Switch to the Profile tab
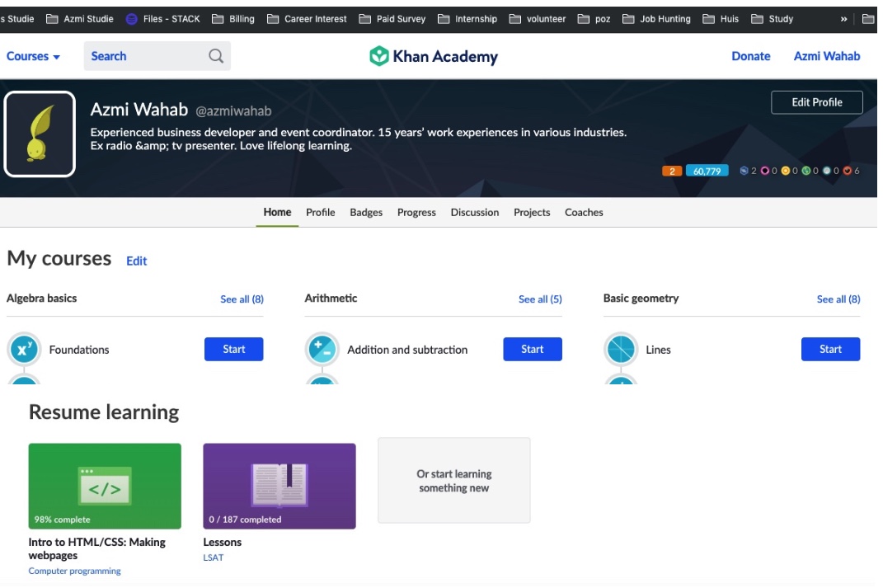This screenshot has height=588, width=883. (x=321, y=212)
